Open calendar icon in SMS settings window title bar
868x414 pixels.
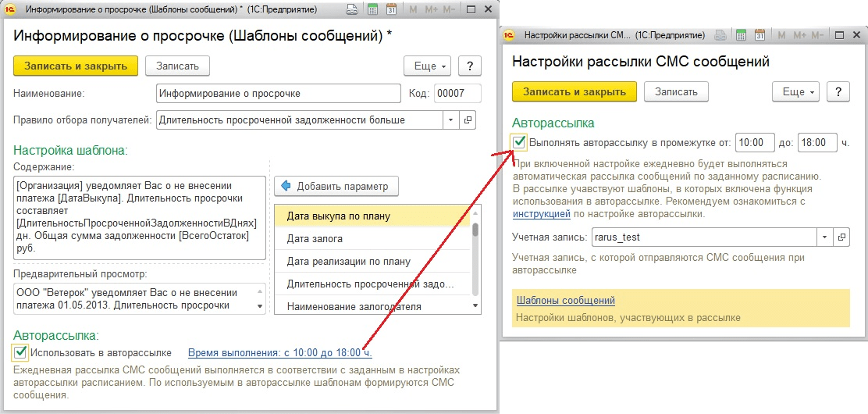point(759,35)
